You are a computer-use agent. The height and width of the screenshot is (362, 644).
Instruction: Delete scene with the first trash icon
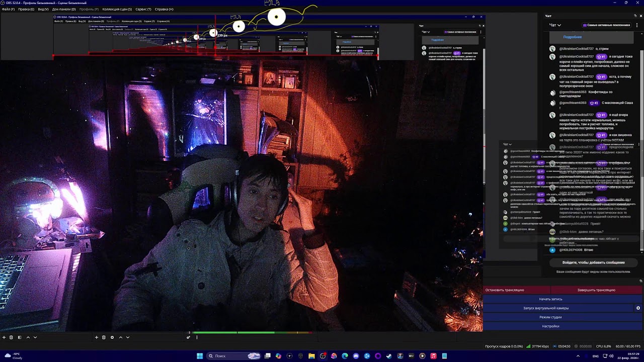pos(11,337)
